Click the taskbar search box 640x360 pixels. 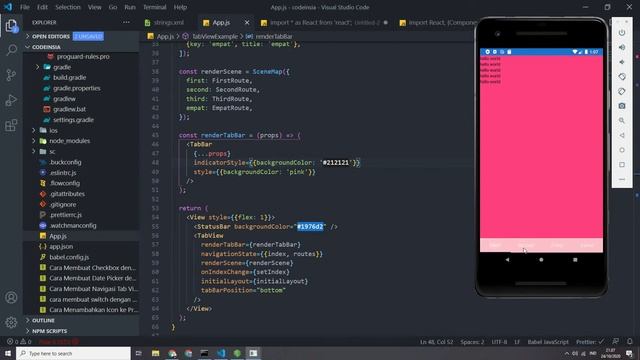click(73, 353)
